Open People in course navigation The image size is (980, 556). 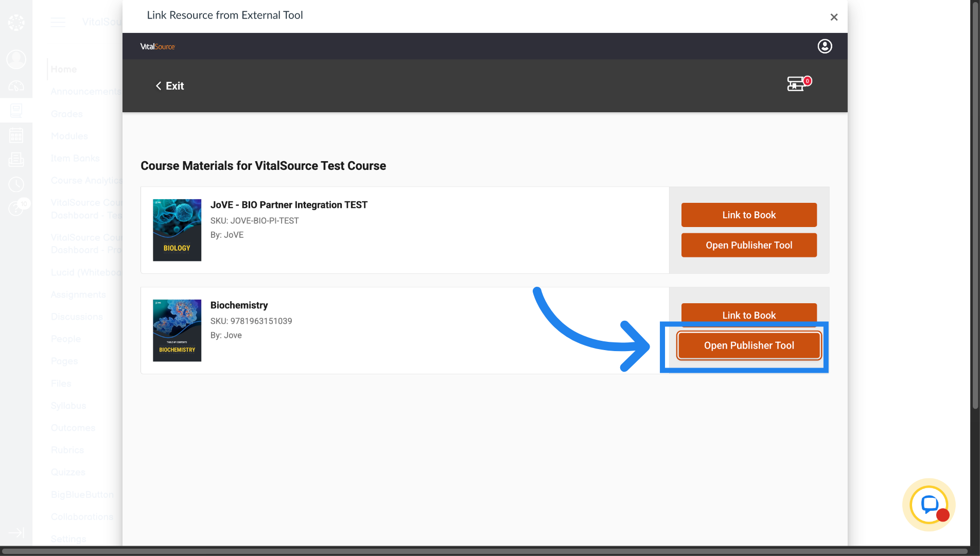(x=66, y=339)
